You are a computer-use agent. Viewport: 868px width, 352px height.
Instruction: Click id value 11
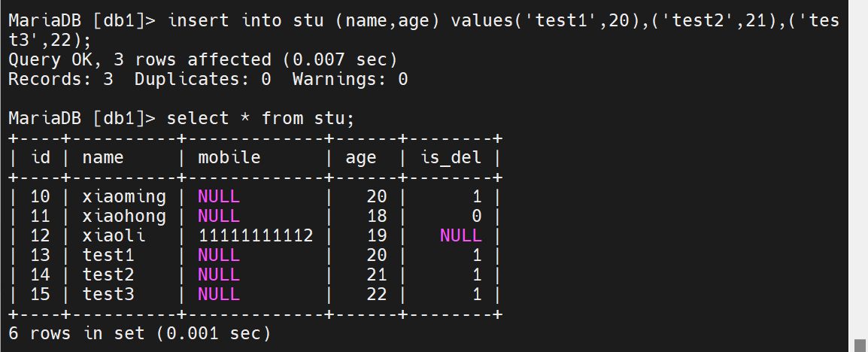pyautogui.click(x=41, y=216)
